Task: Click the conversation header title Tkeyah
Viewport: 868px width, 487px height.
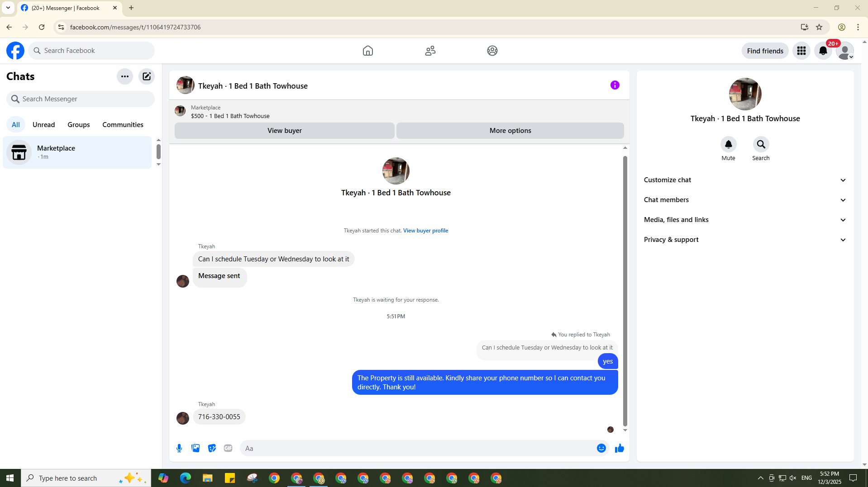Action: 253,86
